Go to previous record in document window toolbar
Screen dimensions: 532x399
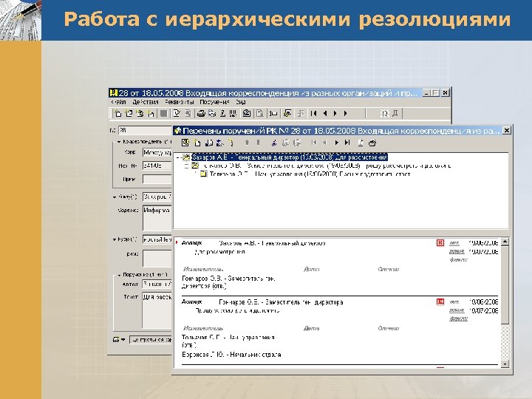(325, 113)
